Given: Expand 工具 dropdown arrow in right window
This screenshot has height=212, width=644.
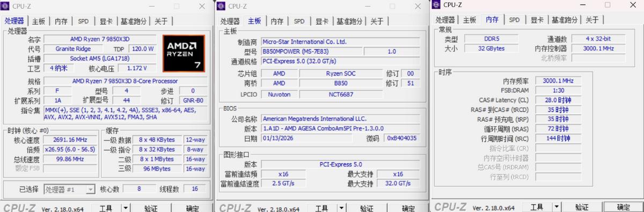Looking at the screenshot, I should tap(557, 207).
